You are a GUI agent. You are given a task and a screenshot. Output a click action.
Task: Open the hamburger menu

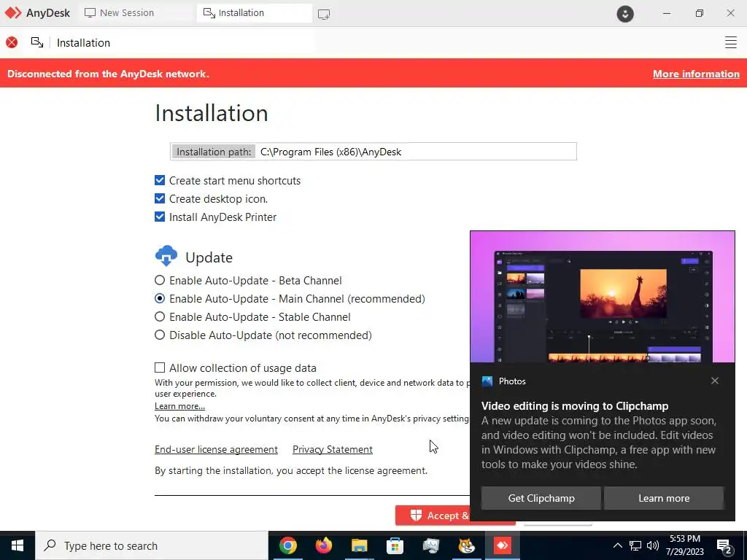tap(730, 42)
